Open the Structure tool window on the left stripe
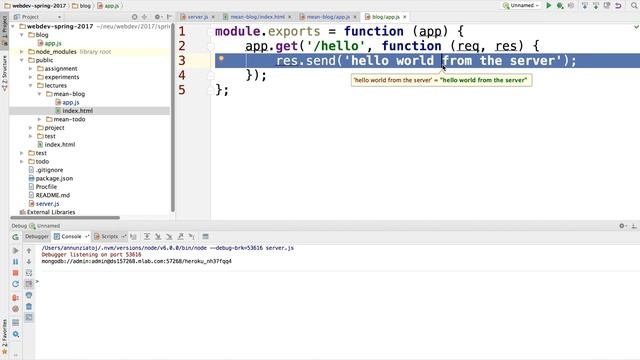The height and width of the screenshot is (360, 640). tap(4, 73)
